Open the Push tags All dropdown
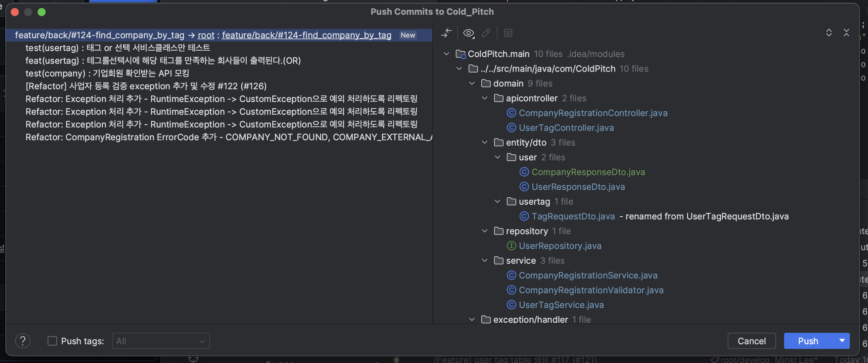868x363 pixels. (161, 341)
